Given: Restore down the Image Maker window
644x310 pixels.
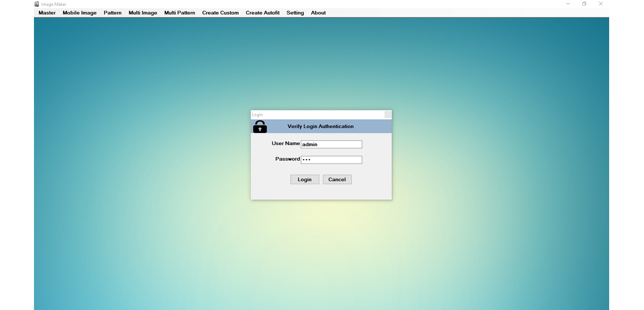Looking at the screenshot, I should point(584,4).
